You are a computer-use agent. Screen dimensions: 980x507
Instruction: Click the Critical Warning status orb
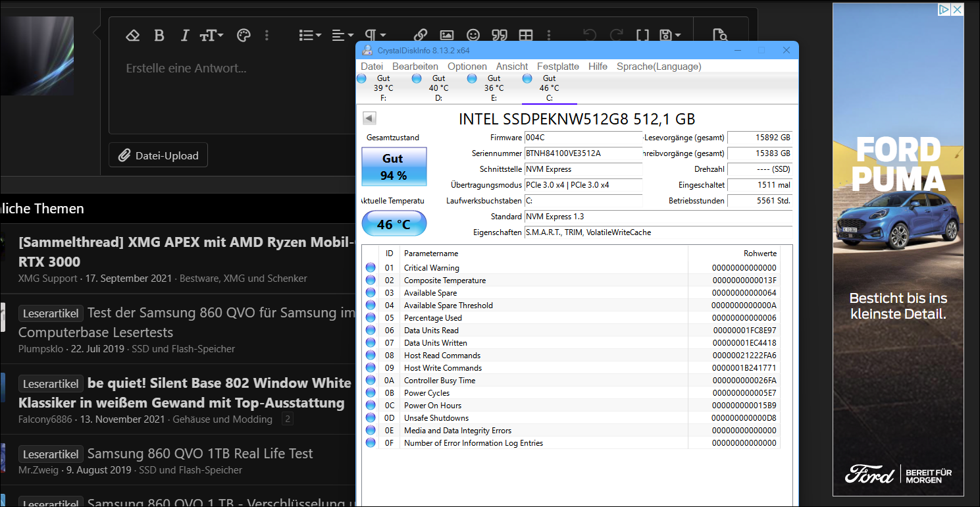[x=371, y=268]
